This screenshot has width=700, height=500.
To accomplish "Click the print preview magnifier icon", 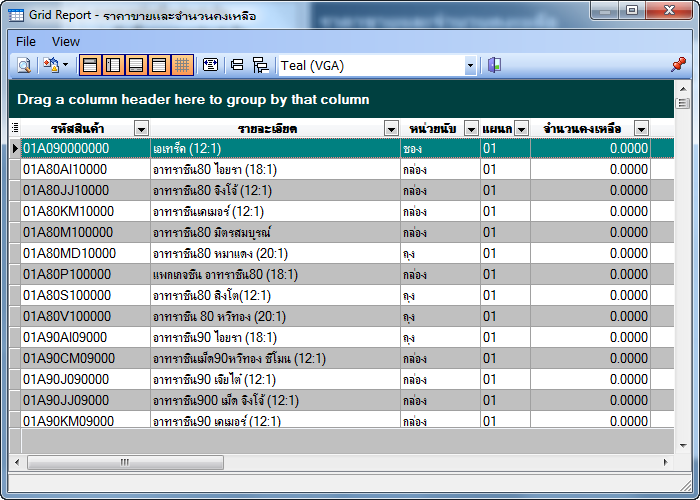I will coord(23,65).
